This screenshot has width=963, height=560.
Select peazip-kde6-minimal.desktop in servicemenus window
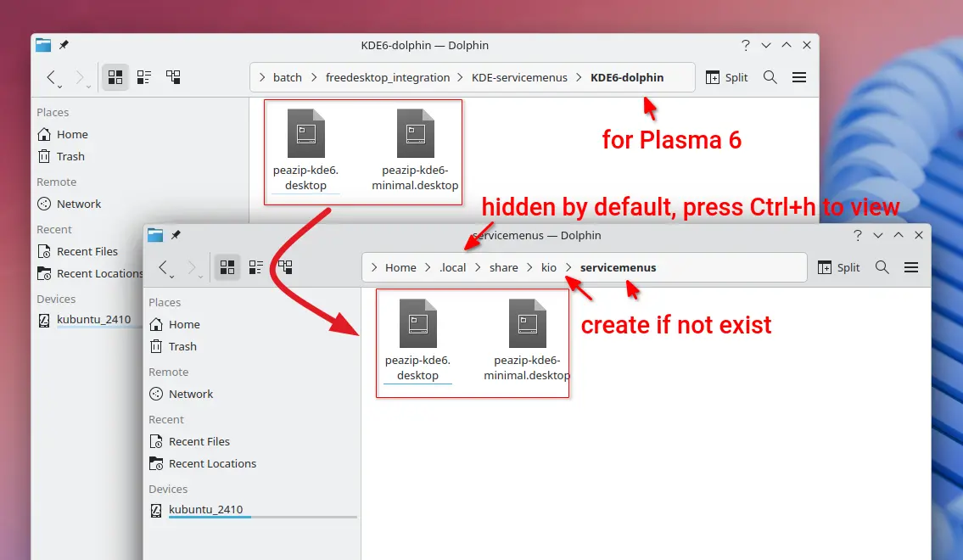(x=527, y=340)
